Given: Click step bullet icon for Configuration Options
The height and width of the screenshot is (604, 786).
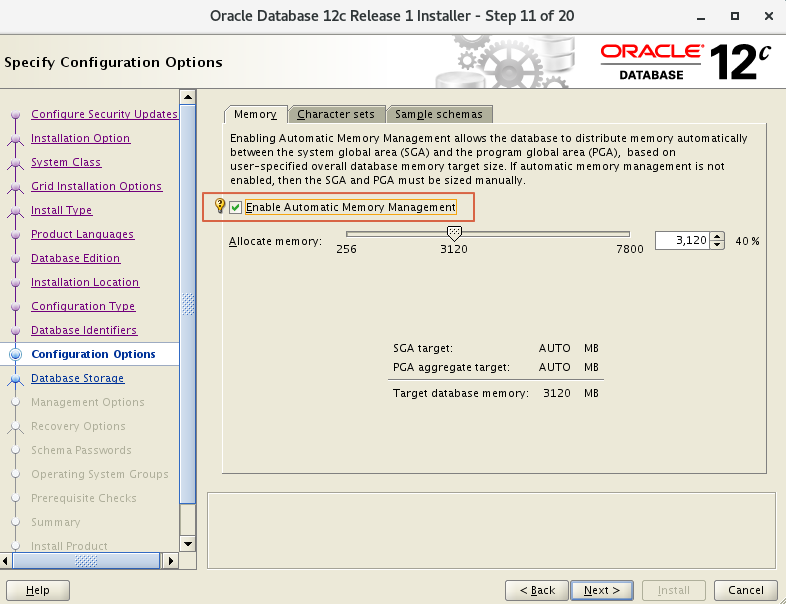Looking at the screenshot, I should [x=16, y=354].
